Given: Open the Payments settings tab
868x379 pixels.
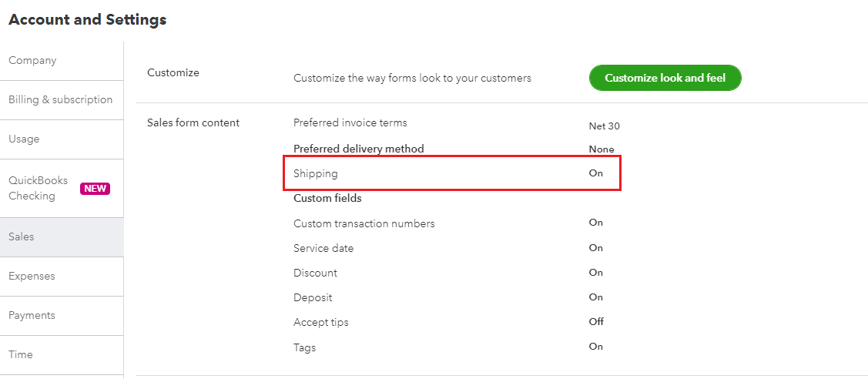Looking at the screenshot, I should (x=32, y=316).
